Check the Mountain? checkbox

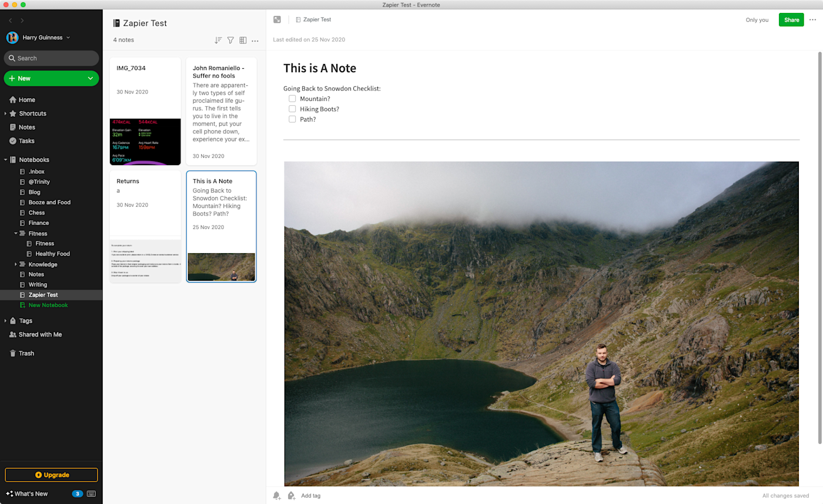click(292, 99)
